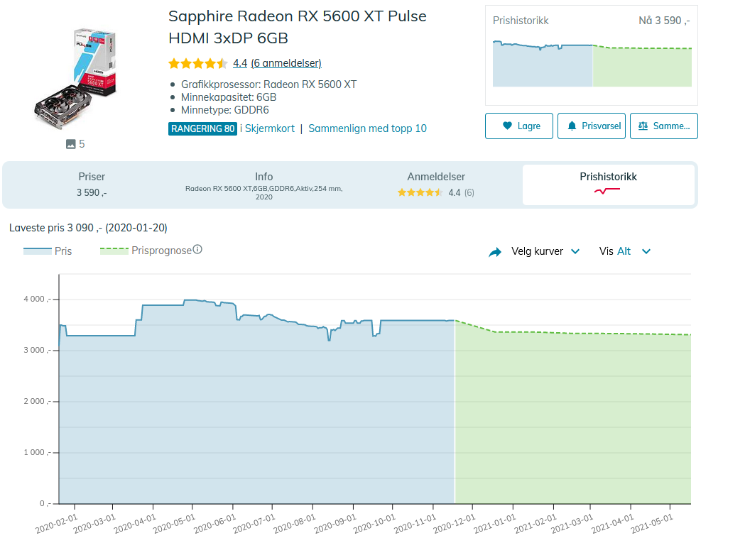Open the Info tab

[x=263, y=185]
